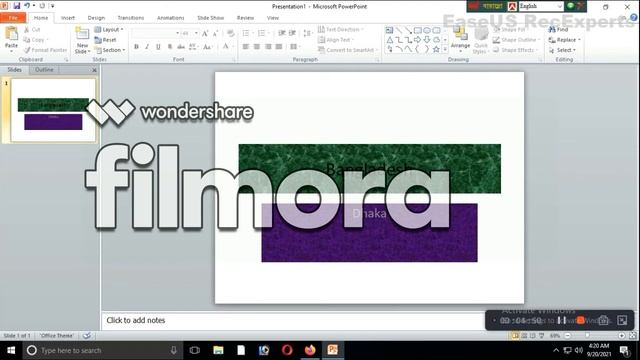Viewport: 640px width, 360px height.
Task: Center the text
Action: 257,47
